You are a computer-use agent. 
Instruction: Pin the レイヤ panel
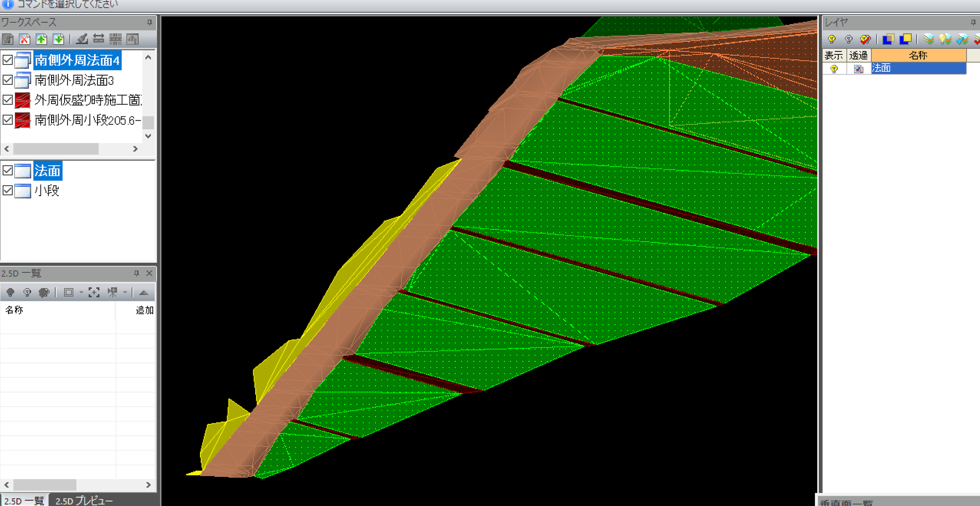coord(973,22)
